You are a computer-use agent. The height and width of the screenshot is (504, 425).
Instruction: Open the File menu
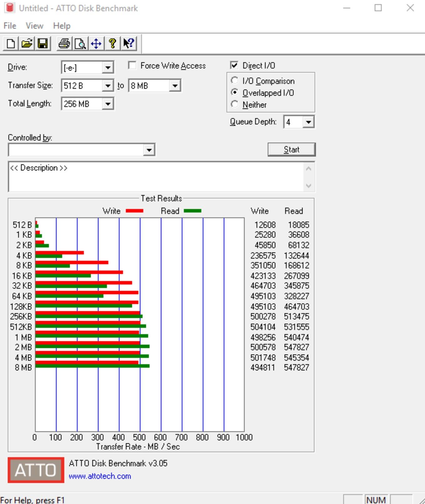(10, 26)
